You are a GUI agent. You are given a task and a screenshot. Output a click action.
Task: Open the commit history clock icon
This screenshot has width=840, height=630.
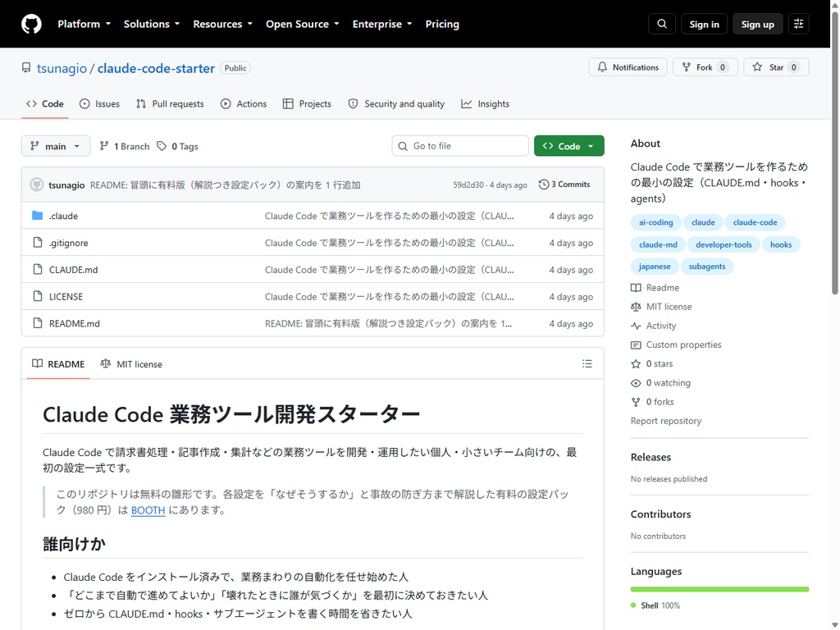(x=544, y=185)
